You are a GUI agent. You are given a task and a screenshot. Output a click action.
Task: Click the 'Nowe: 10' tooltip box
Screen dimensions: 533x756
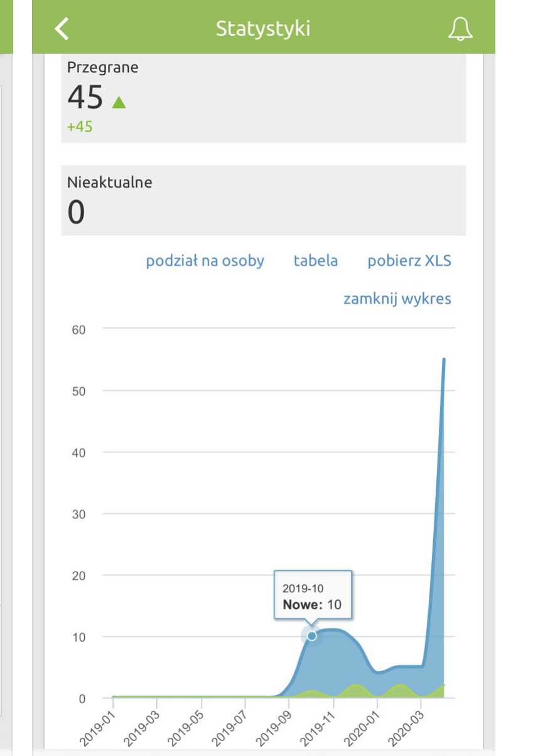tap(313, 597)
